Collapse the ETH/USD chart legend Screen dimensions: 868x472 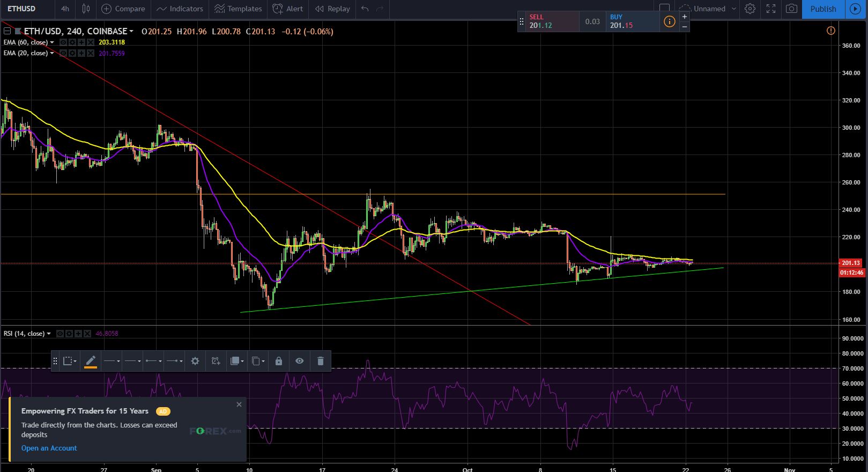[x=6, y=32]
